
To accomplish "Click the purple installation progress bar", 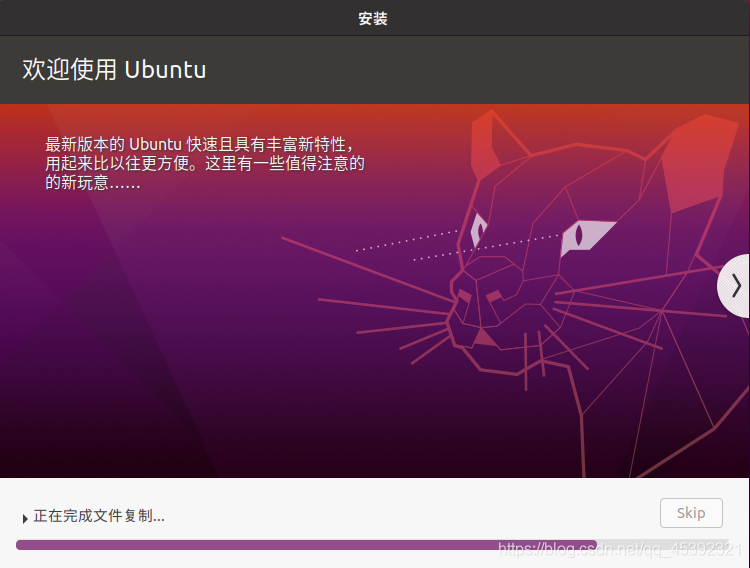I will [x=372, y=545].
